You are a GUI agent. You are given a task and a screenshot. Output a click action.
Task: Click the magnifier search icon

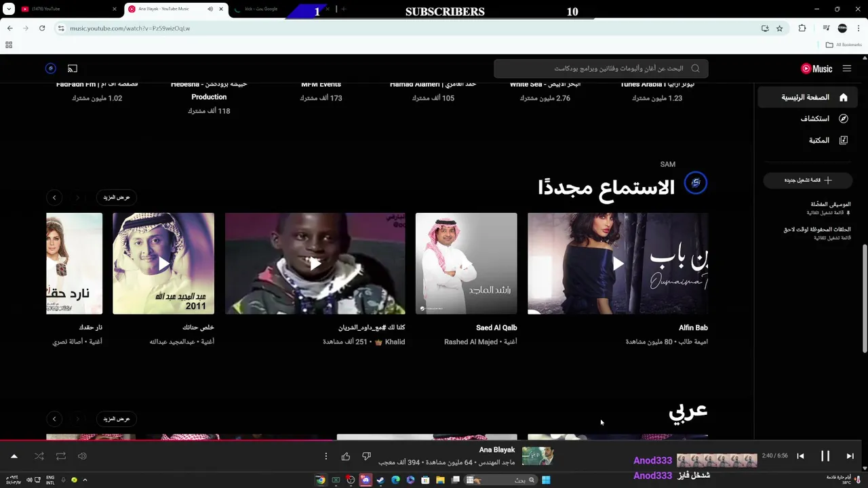[x=695, y=68]
